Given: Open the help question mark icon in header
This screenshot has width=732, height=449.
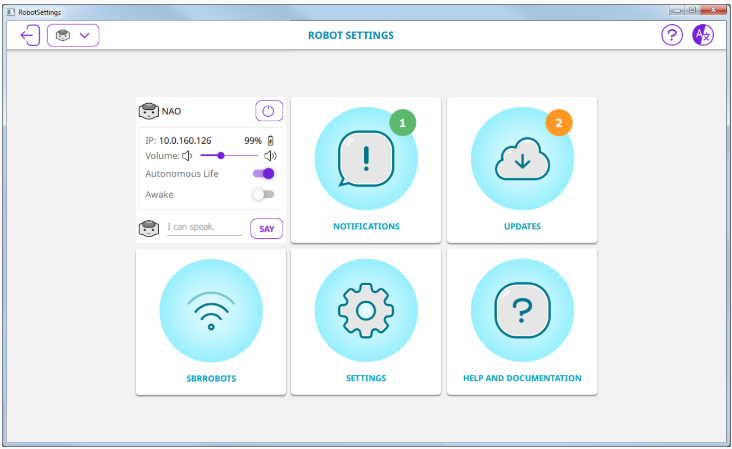Looking at the screenshot, I should tap(672, 35).
